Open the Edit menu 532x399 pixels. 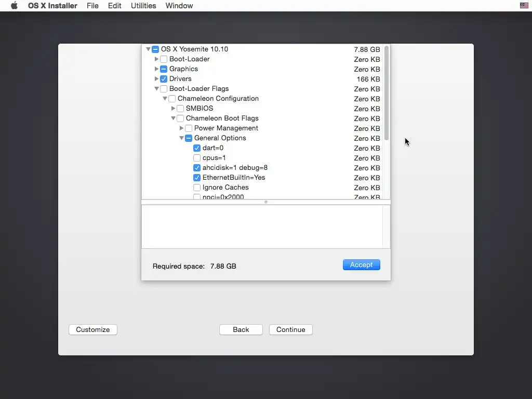coord(115,6)
